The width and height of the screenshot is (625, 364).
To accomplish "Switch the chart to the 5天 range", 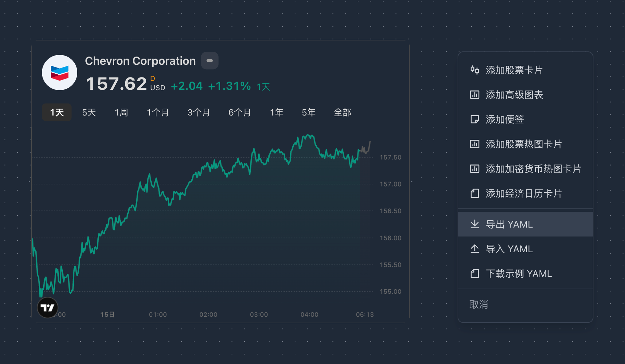I will pyautogui.click(x=89, y=112).
